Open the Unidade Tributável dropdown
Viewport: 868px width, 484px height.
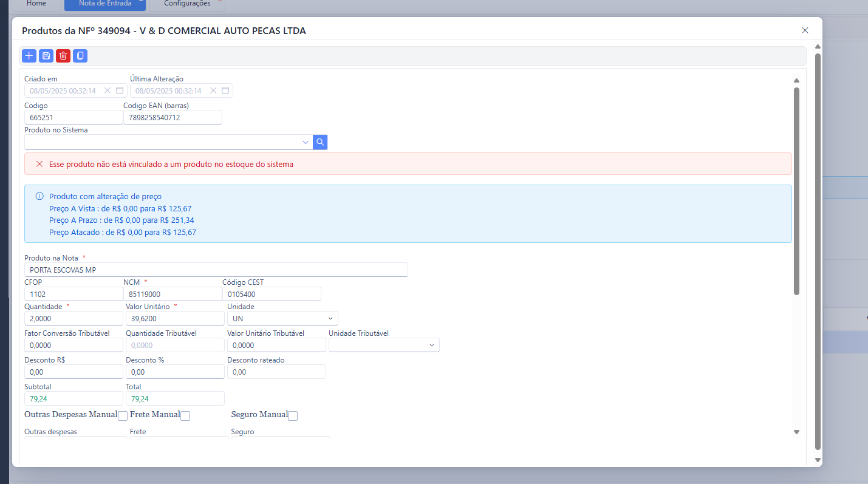tap(383, 345)
